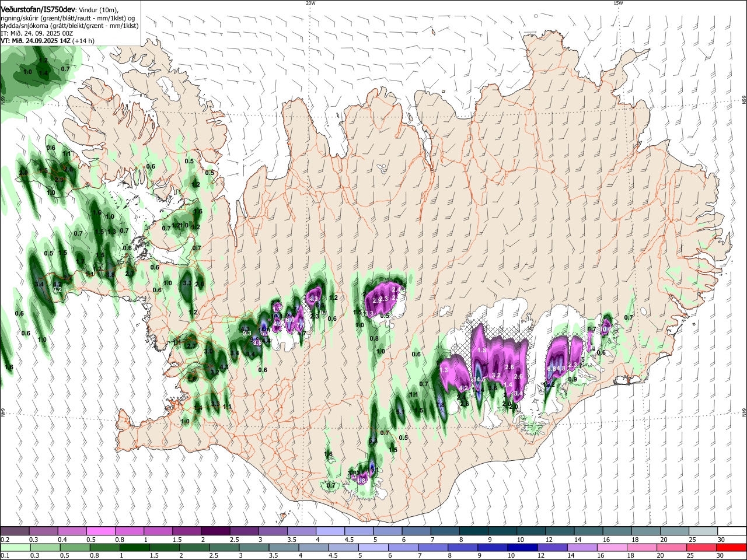Click the 6.8 precipitation value on the map

[551, 369]
